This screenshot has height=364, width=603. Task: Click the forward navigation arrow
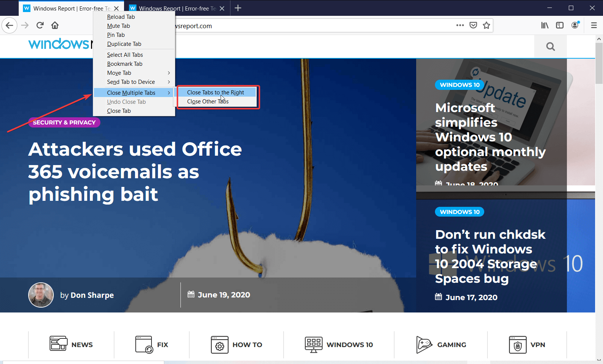[25, 26]
